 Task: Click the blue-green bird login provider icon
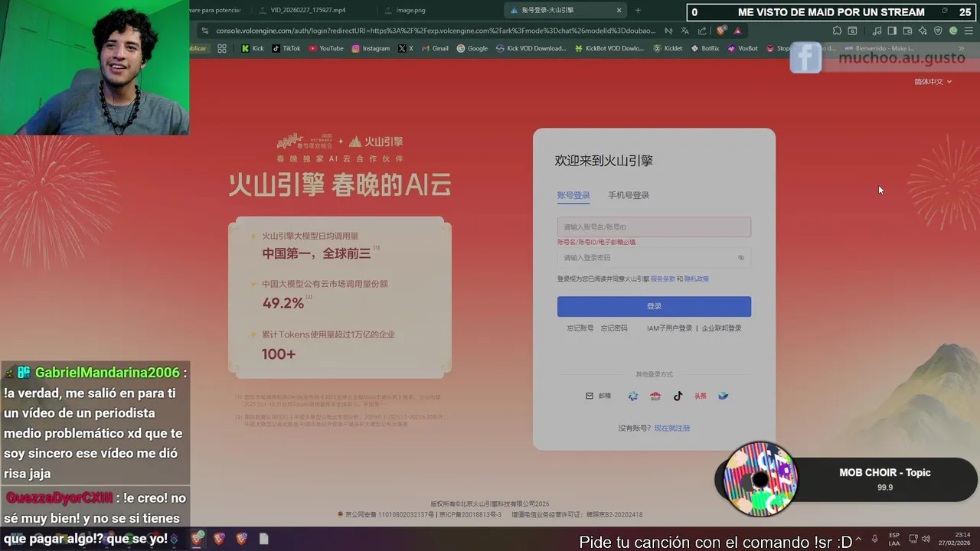[x=723, y=396]
